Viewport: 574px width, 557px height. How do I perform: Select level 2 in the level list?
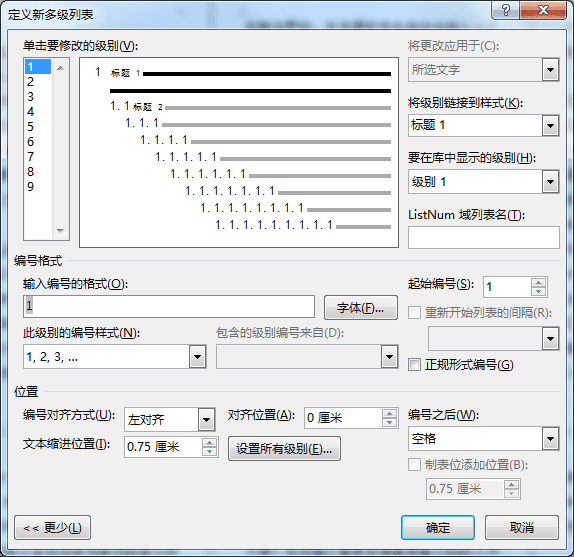38,82
